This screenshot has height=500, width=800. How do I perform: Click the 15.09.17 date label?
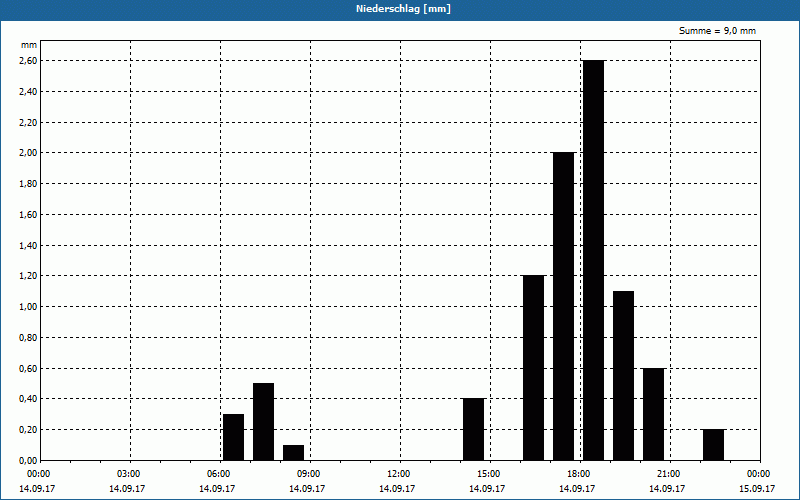tap(757, 489)
